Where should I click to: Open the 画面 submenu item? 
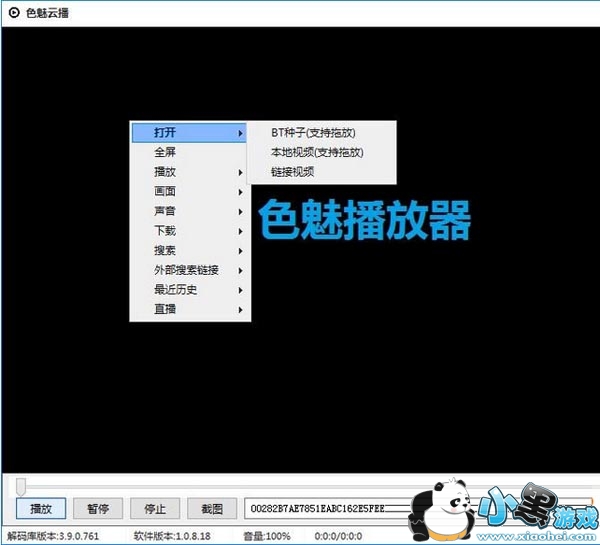pos(190,191)
